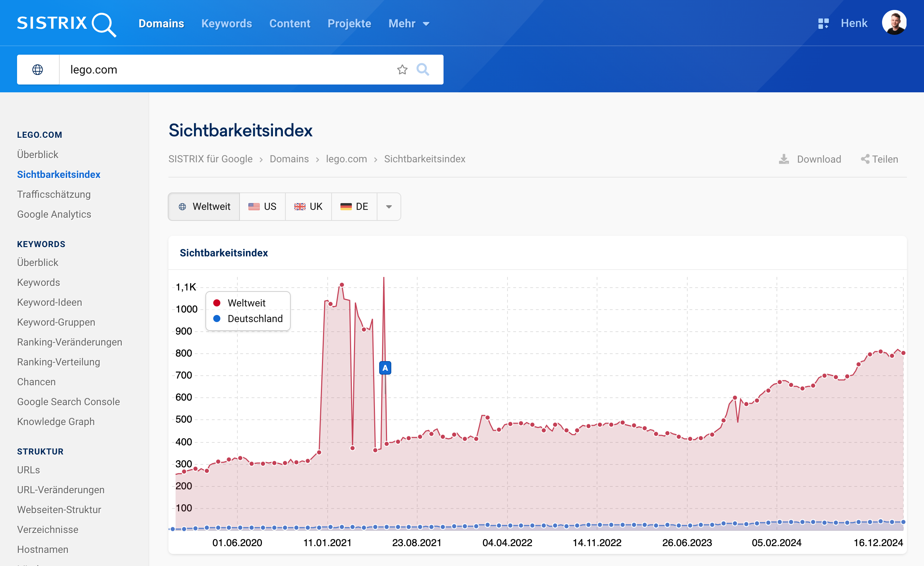924x566 pixels.
Task: Click the last red data point near 16.12.2024
Action: tap(903, 353)
